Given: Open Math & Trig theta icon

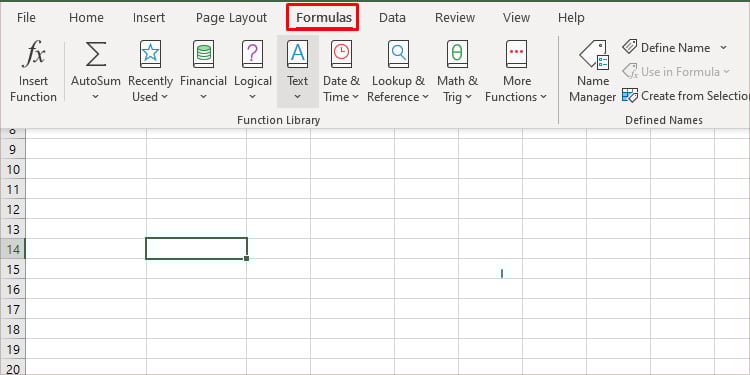Looking at the screenshot, I should click(x=457, y=54).
